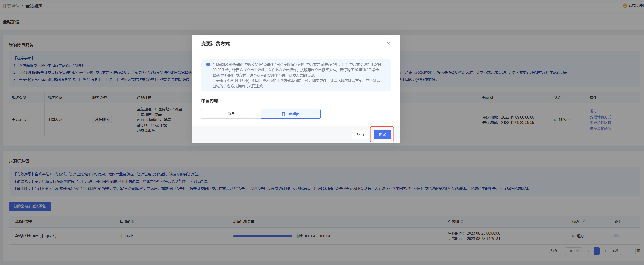Click the 前往 page number input field
Screen dimensions: 644x265
(x=628, y=251)
